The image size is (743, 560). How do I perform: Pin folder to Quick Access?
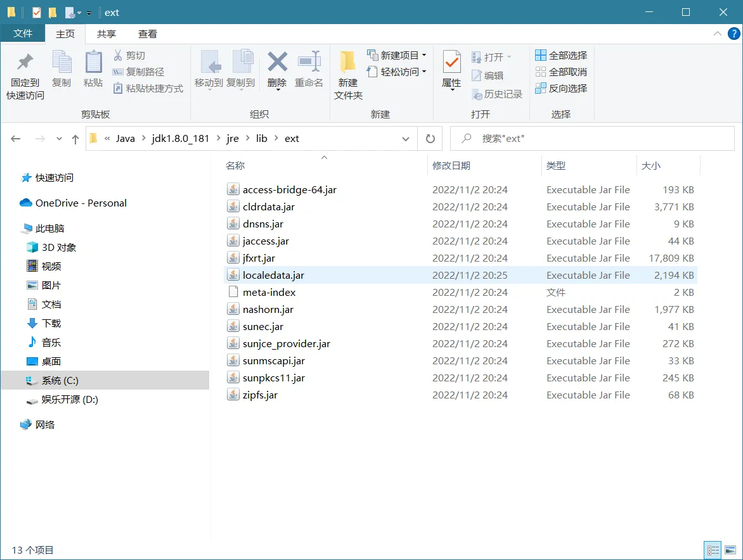pos(25,76)
